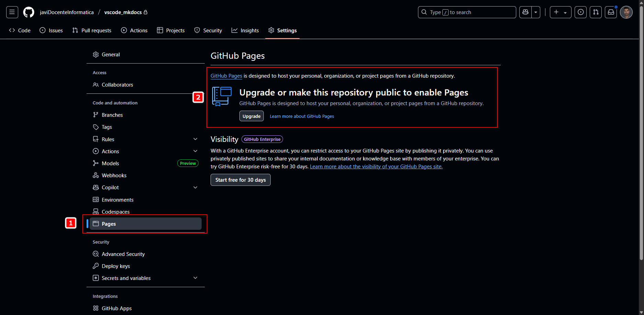The width and height of the screenshot is (644, 315).
Task: Click the Advanced Security shield-search icon
Action: (96, 254)
